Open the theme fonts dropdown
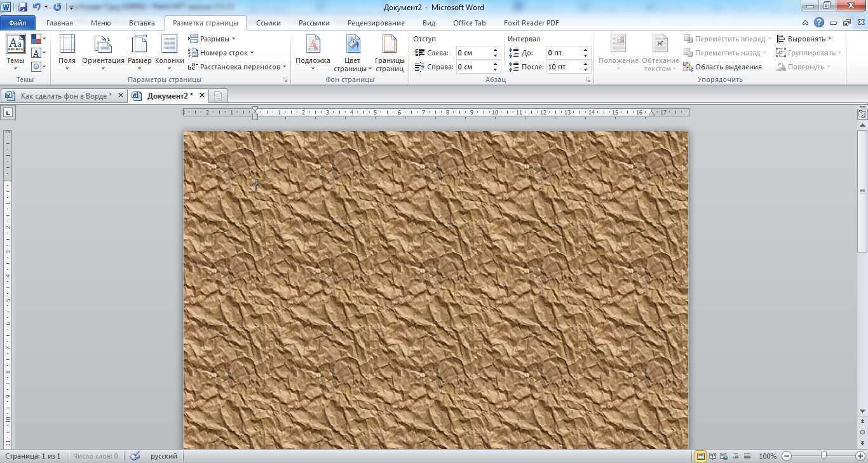Screen dimensions: 868x463 coord(37,53)
